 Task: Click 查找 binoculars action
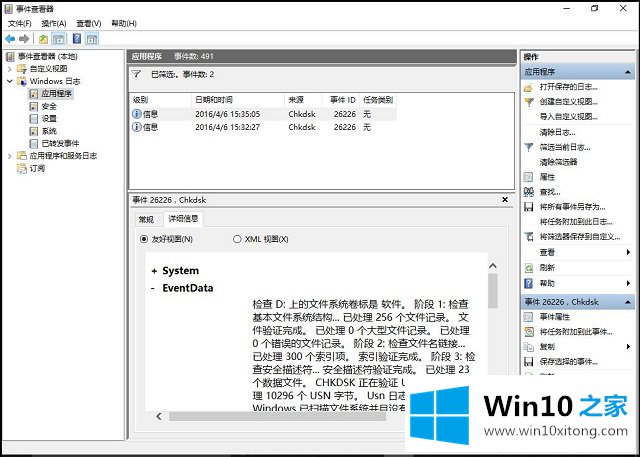[549, 191]
